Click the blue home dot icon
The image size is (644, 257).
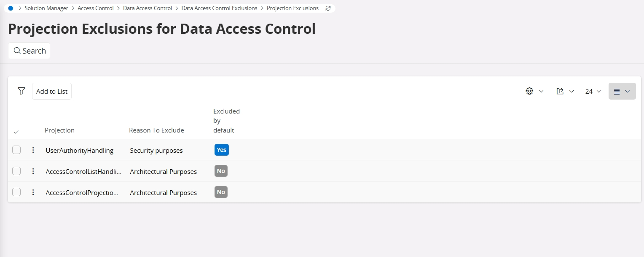[x=11, y=8]
